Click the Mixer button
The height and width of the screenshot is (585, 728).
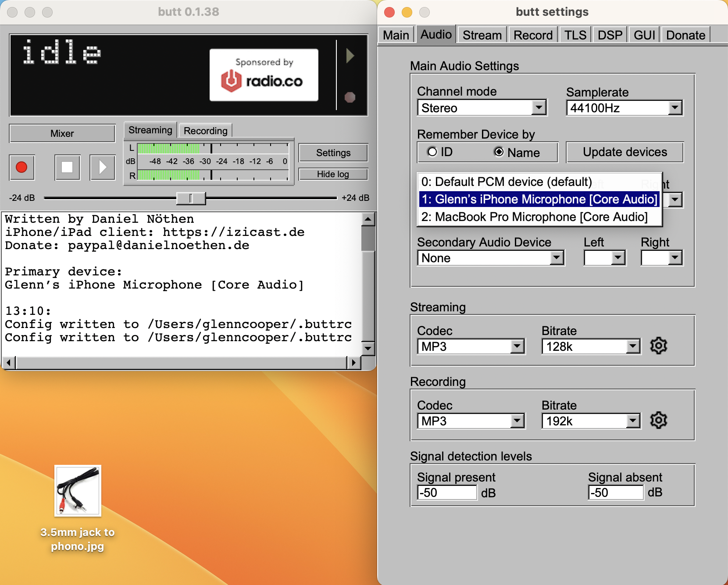62,133
